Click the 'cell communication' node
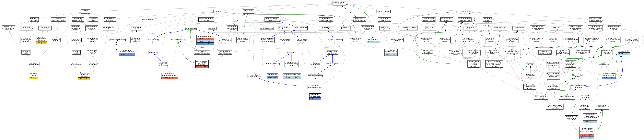Viewport: 644px width, 140px height. pyautogui.click(x=147, y=19)
